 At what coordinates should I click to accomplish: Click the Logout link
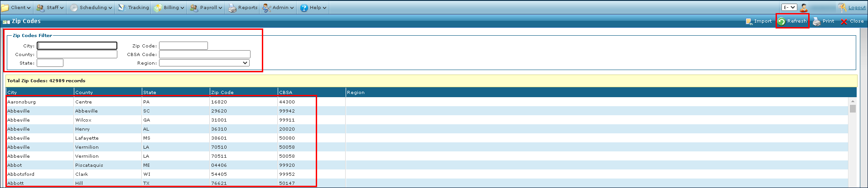coord(857,8)
